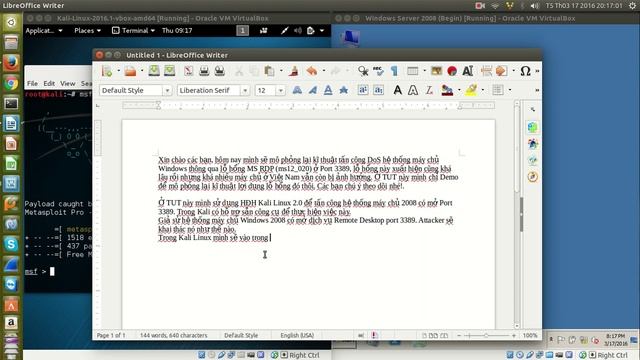Click the Insert Page Break icon
The width and height of the screenshot is (640, 360).
(486, 71)
